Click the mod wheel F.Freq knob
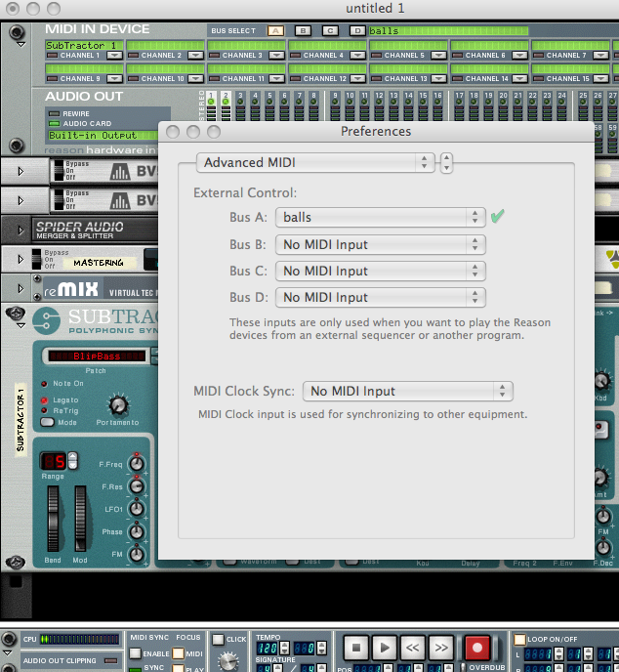 coord(137,464)
